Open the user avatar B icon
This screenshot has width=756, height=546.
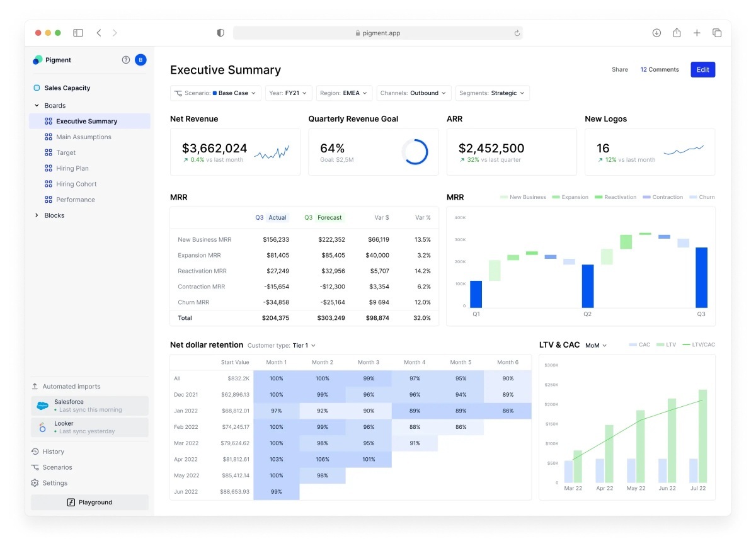point(140,60)
